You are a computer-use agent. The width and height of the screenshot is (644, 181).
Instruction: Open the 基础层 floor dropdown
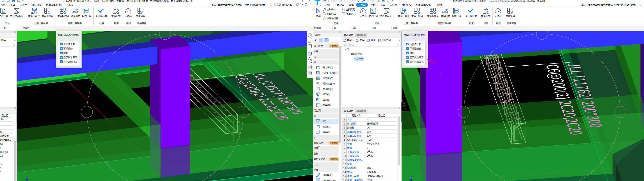click(x=323, y=28)
